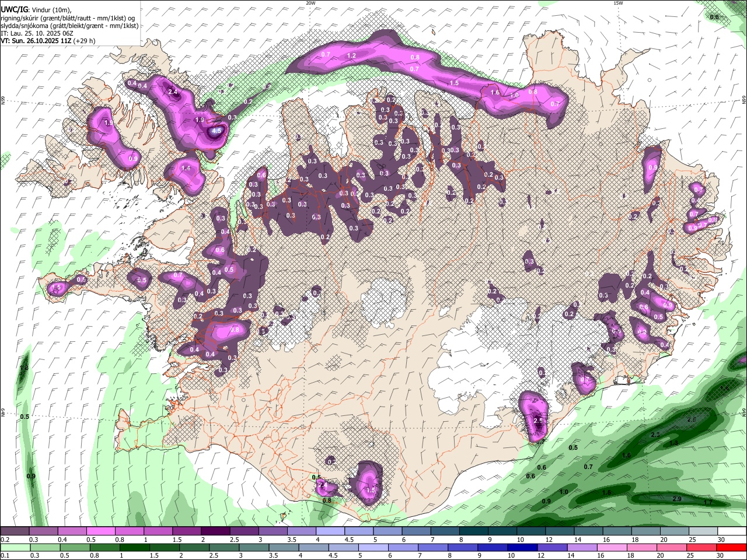
Task: Select the dark purple 2–2.5 swatch in upper legend scale
Action: tap(215, 531)
